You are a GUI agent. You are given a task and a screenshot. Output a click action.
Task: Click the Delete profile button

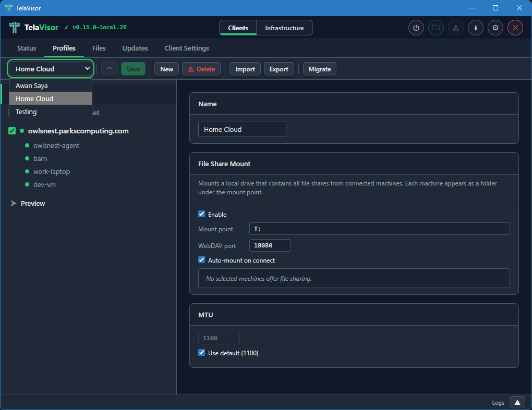[201, 69]
